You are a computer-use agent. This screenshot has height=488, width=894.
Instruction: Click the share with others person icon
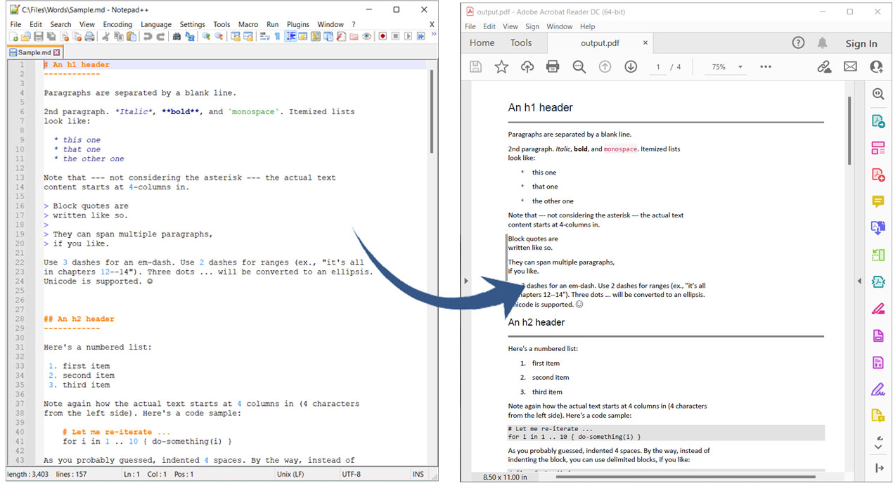[x=876, y=67]
